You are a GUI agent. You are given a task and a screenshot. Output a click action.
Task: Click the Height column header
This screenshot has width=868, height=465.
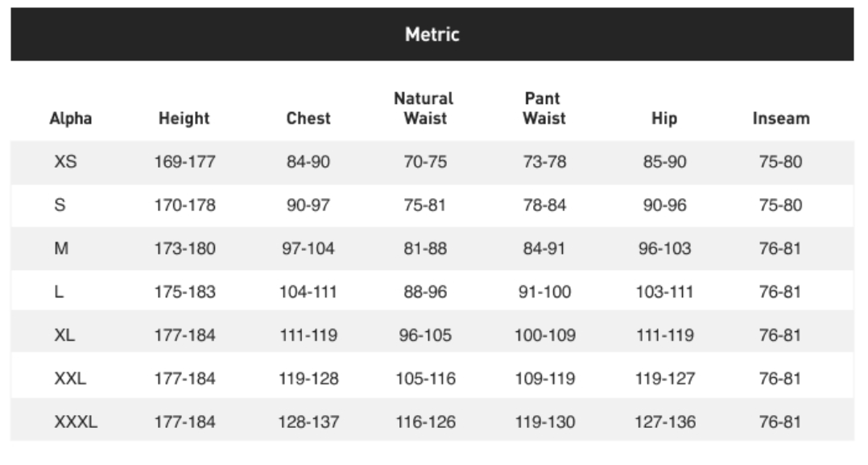184,118
